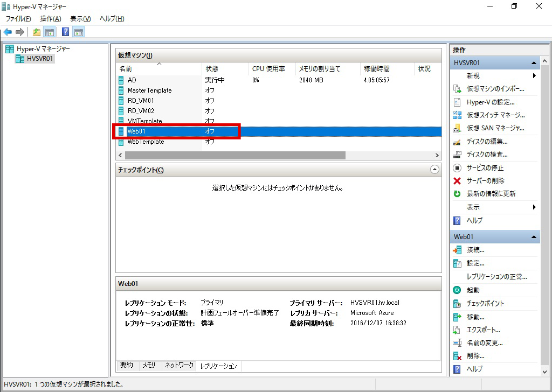552x392 pixels.
Task: Click the VM list scroll right arrow
Action: click(437, 155)
